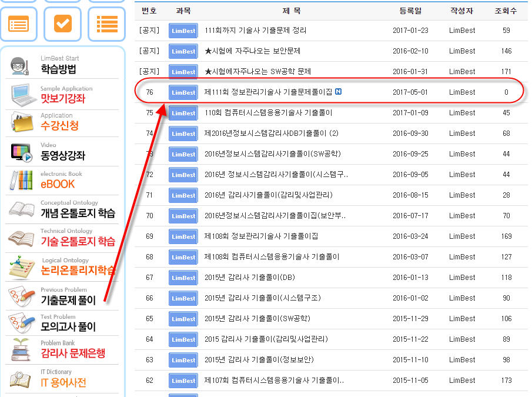Open post ★시험에 자주나오는 보안문제
The image size is (532, 397).
point(252,51)
